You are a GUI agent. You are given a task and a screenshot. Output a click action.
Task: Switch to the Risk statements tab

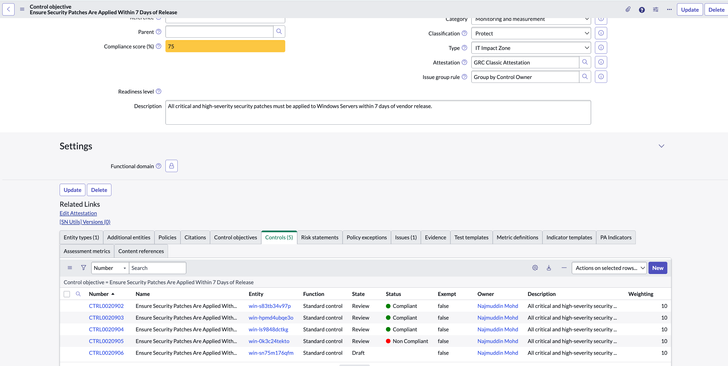tap(319, 237)
